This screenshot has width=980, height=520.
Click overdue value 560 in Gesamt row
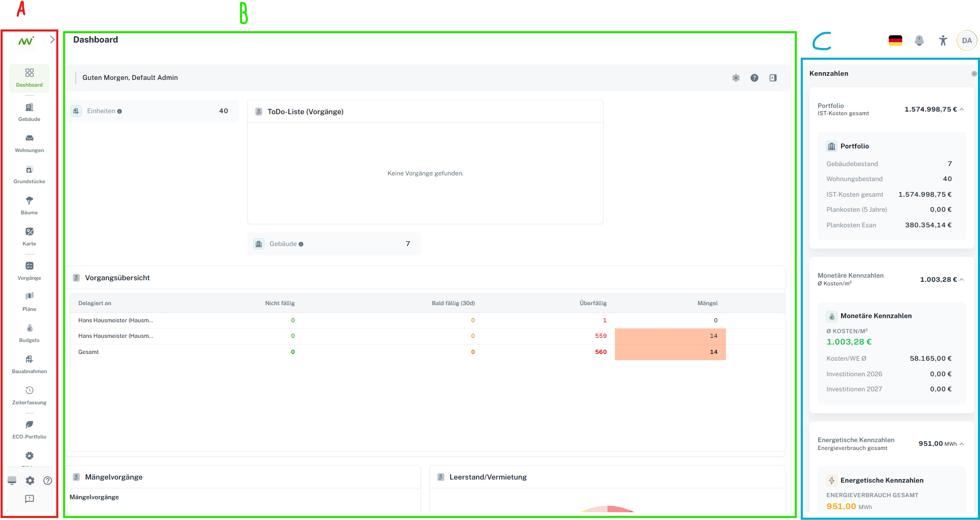601,352
